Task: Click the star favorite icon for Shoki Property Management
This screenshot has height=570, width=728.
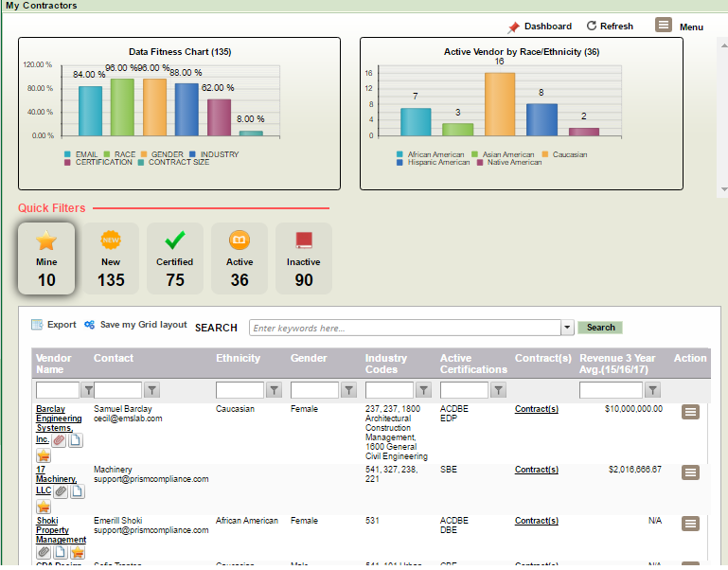Action: coord(78,552)
